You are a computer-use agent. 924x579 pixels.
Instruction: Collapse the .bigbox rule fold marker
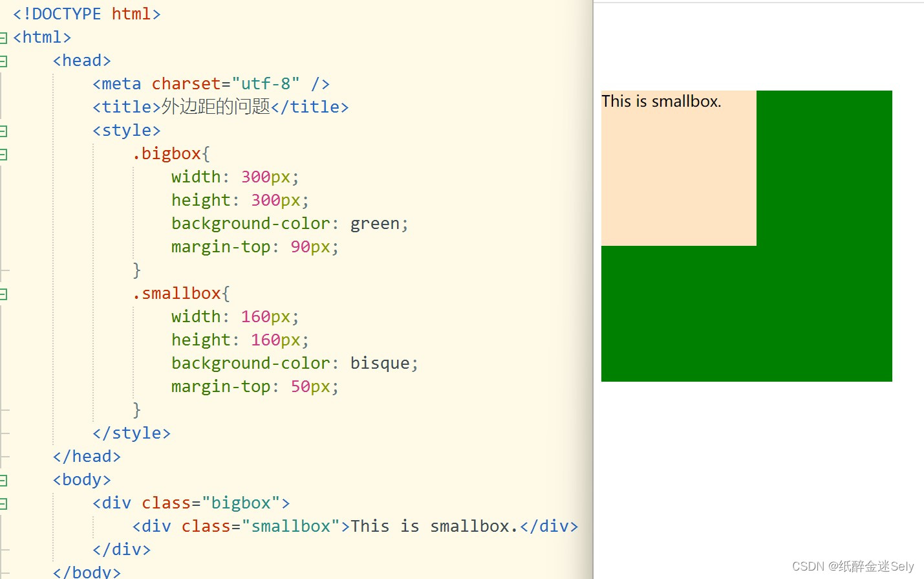pos(3,155)
